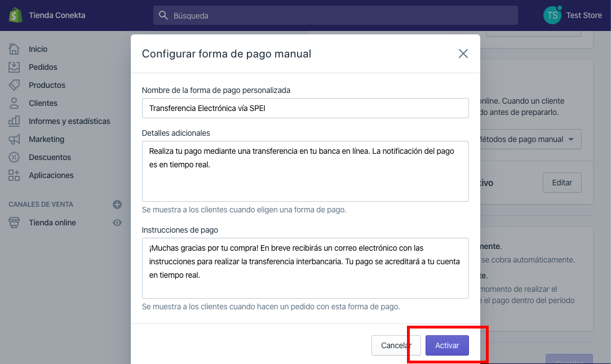Open Tienda online channel
Screen dimensions: 611x364
coord(52,223)
